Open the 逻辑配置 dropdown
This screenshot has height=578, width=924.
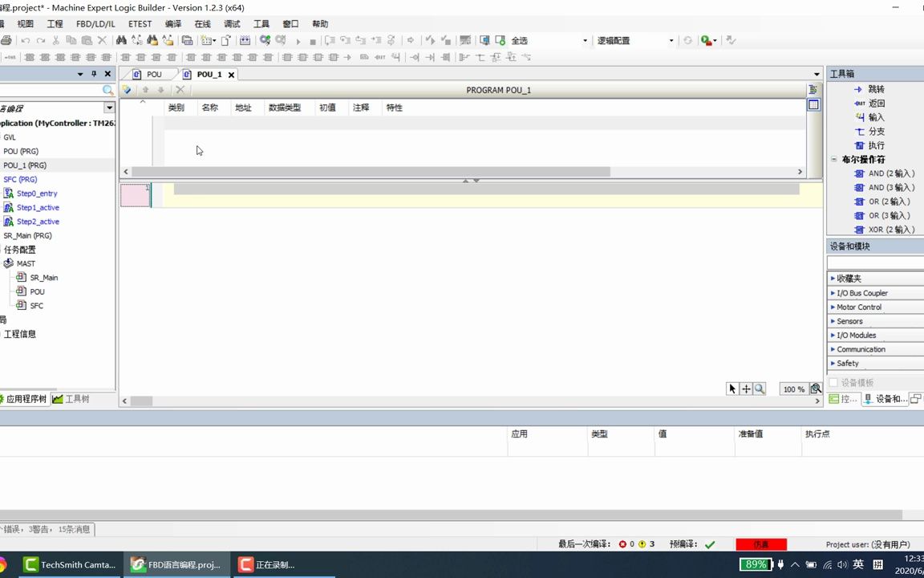(x=671, y=40)
